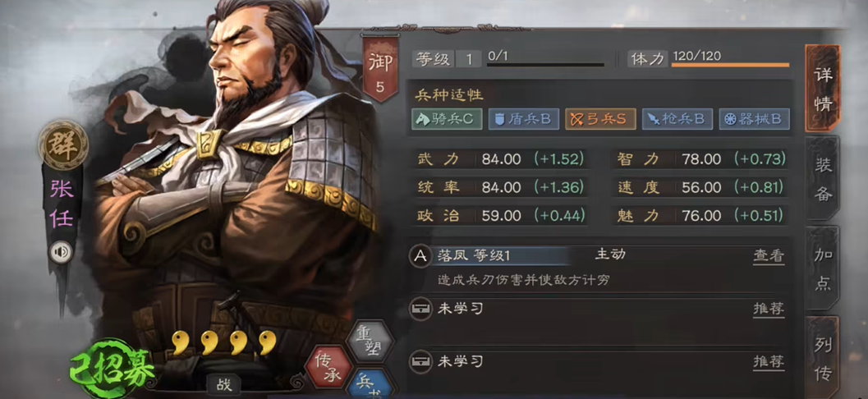Tap the 御 5 red banner

(379, 68)
